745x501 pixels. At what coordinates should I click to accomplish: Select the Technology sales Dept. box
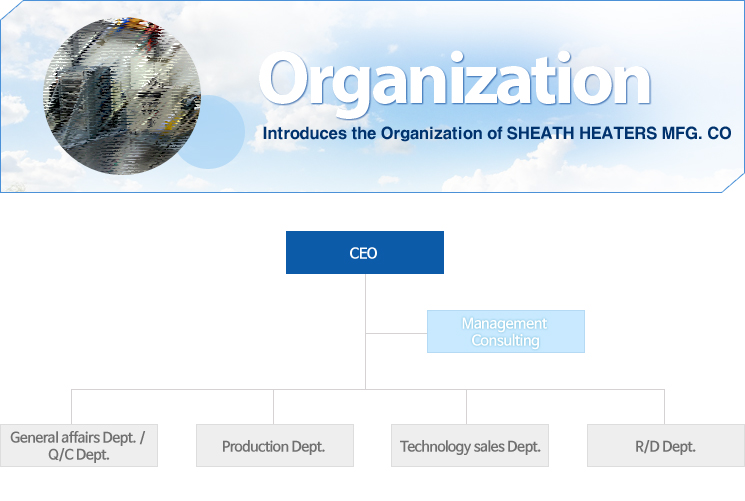(470, 445)
